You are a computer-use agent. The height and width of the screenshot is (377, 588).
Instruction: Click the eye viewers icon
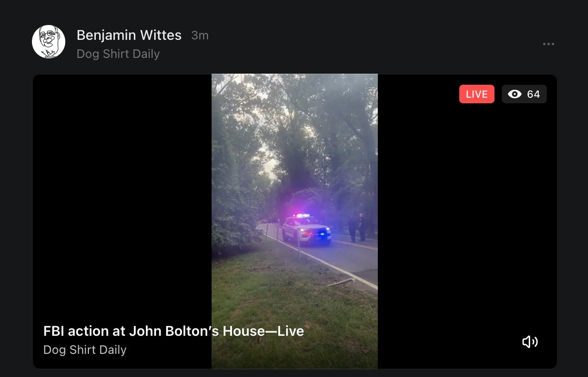[x=514, y=94]
